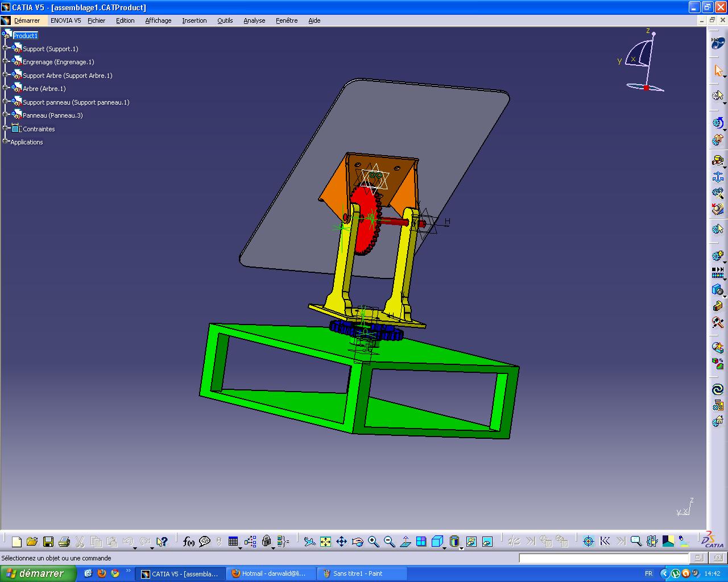The height and width of the screenshot is (582, 728).
Task: Click the shading view mode cylinder icon
Action: (x=454, y=542)
